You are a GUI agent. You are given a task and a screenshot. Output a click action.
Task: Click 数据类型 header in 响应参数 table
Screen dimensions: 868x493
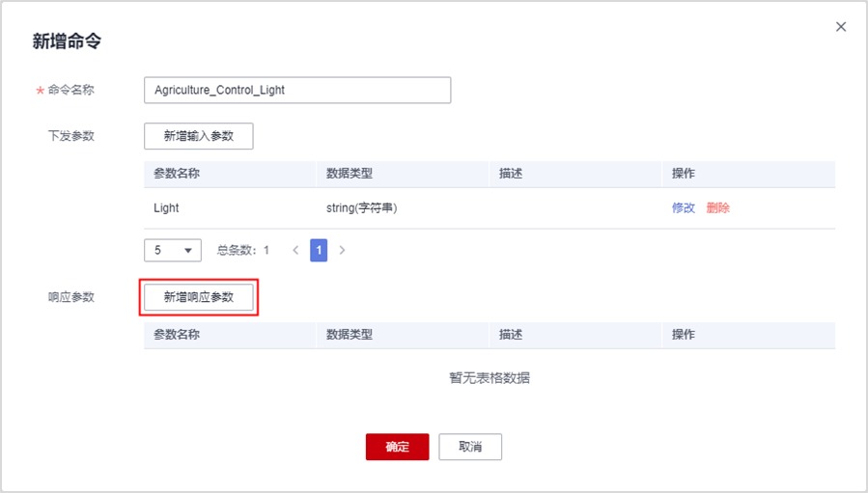point(350,335)
